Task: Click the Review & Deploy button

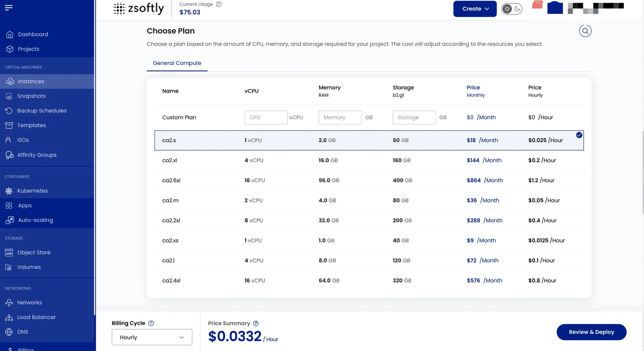Action: coord(591,332)
